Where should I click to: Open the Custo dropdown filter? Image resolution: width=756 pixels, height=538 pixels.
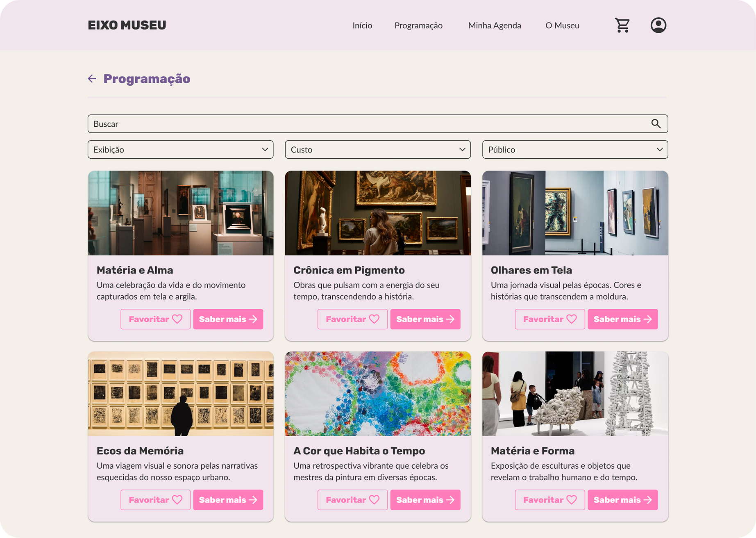pos(377,150)
